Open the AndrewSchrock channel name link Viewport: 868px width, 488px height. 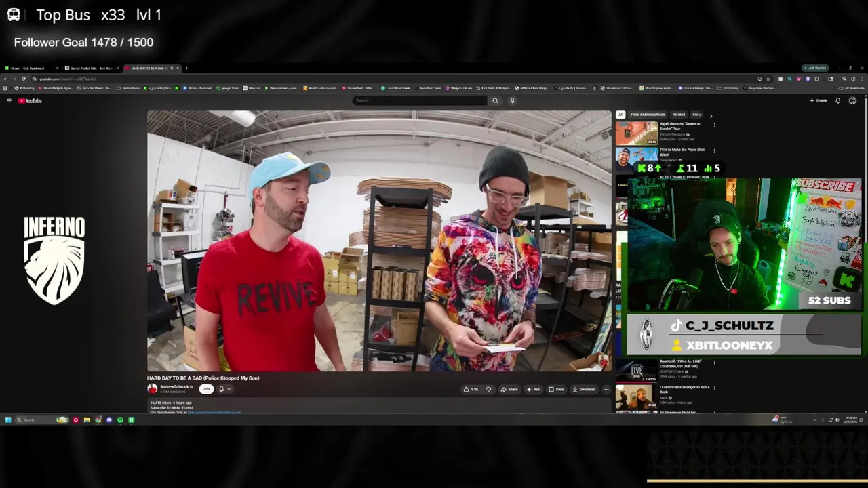(x=174, y=386)
